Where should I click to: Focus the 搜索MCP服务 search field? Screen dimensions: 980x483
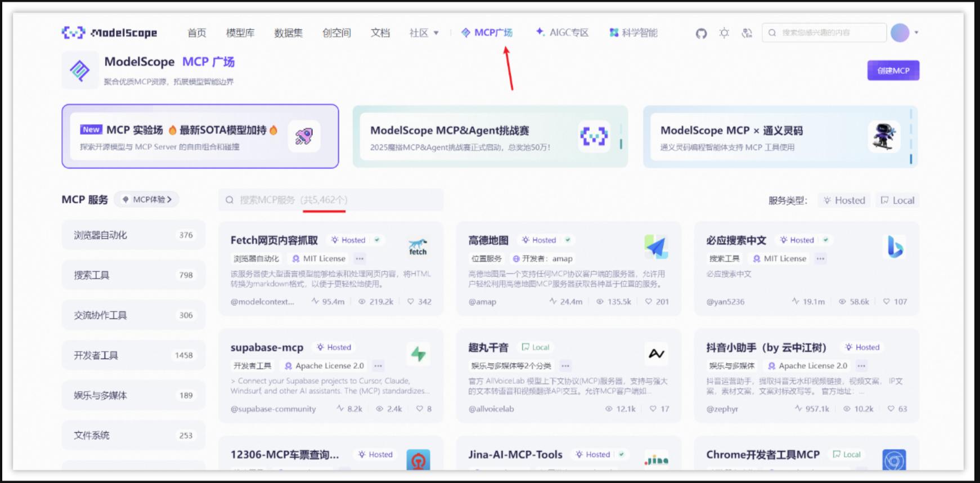click(x=331, y=200)
